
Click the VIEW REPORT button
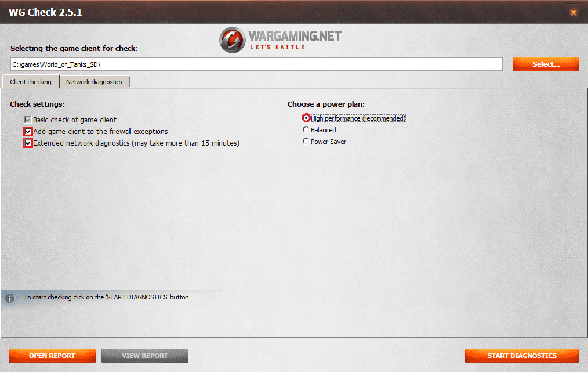point(145,356)
